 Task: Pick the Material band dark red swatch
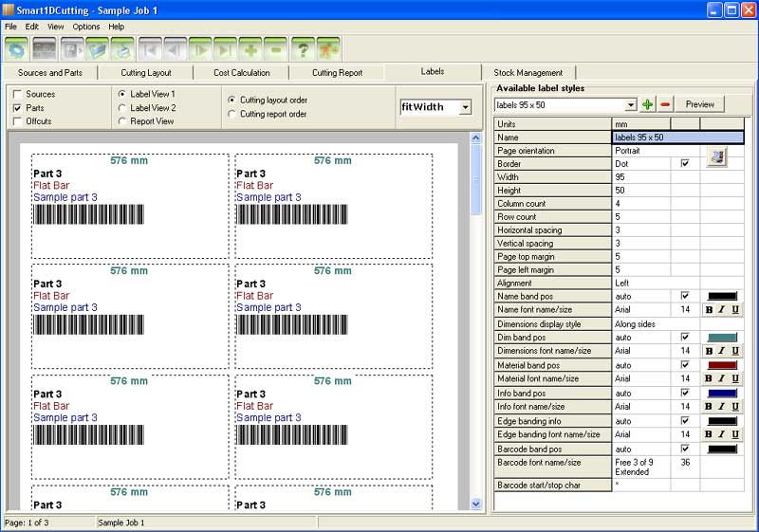[722, 365]
